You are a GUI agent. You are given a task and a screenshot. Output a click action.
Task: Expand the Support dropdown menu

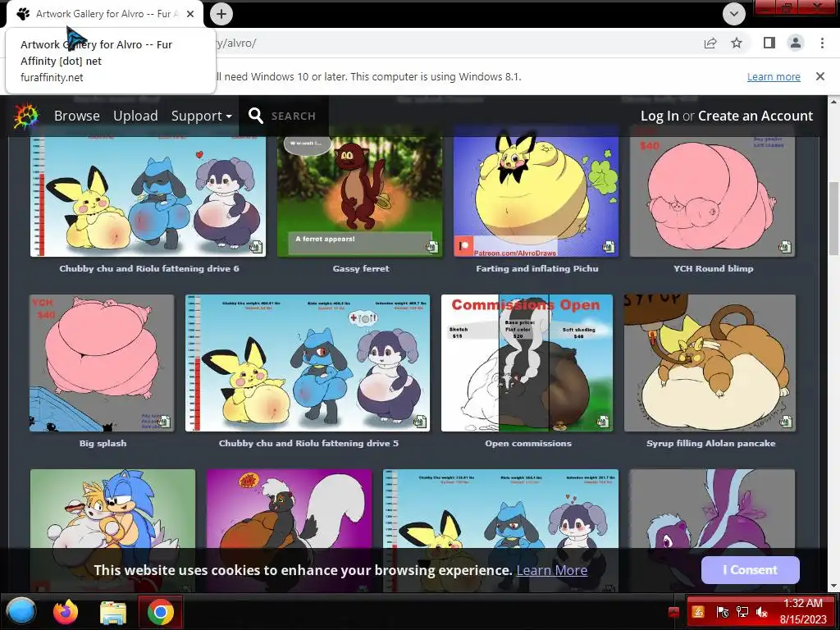pyautogui.click(x=202, y=116)
